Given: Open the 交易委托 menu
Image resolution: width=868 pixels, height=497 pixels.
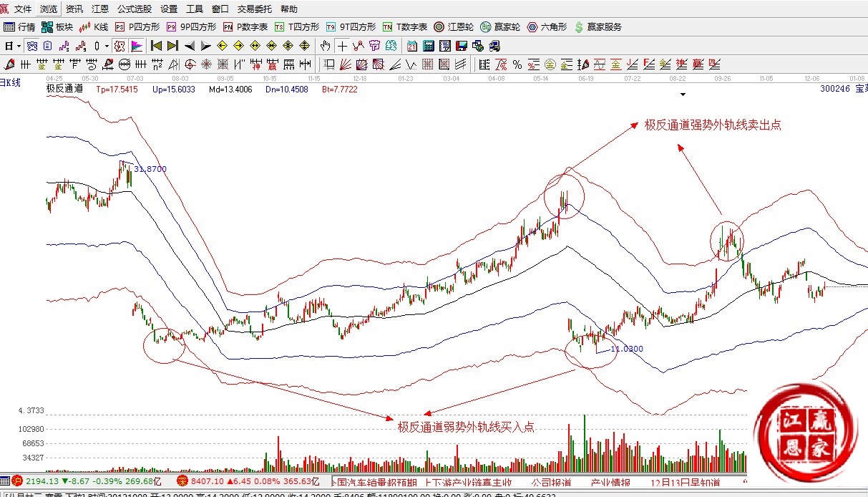Looking at the screenshot, I should 255,9.
